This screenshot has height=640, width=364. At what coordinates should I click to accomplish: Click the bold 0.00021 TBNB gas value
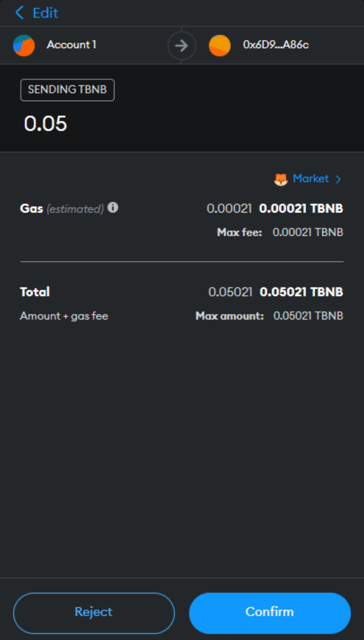tap(301, 209)
